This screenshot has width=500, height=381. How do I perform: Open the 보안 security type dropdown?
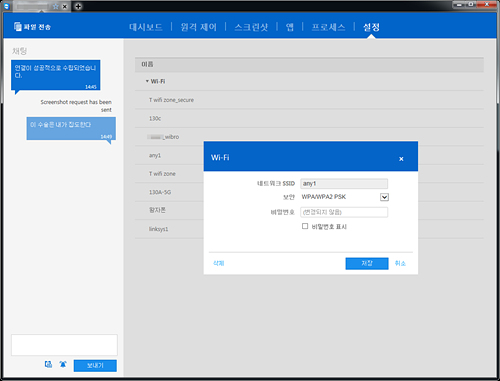tap(384, 197)
